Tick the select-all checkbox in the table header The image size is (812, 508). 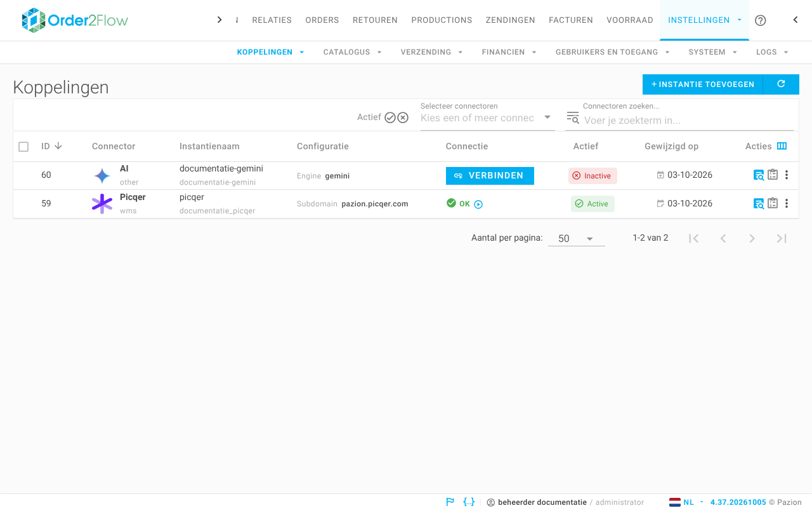click(23, 147)
